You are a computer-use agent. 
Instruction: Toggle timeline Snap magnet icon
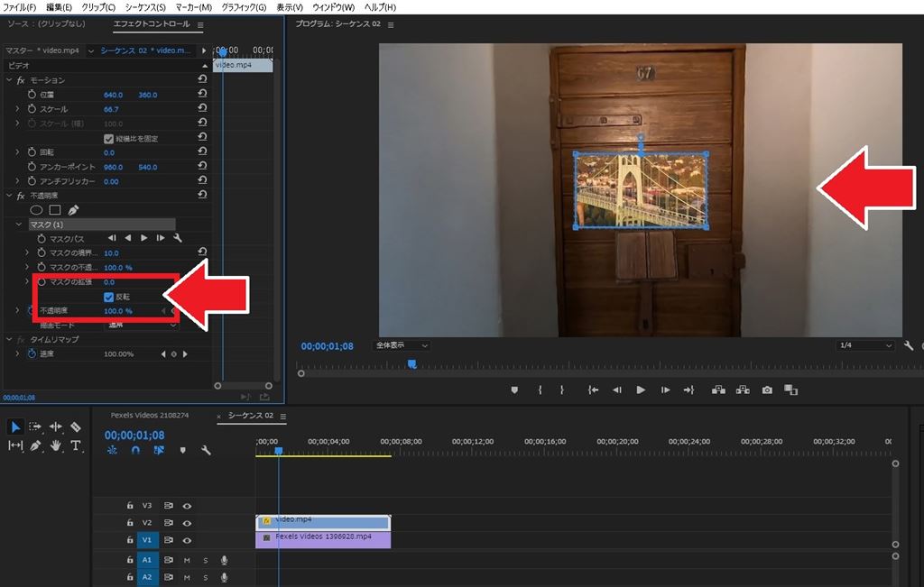coord(135,450)
